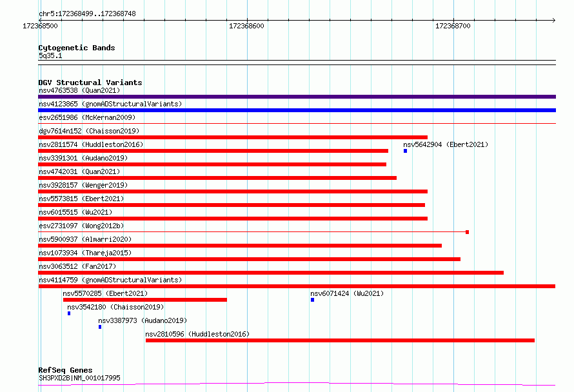This screenshot has height=392, width=574.
Task: Click the right arrowhead of the coordinate ruler
Action: pos(554,20)
